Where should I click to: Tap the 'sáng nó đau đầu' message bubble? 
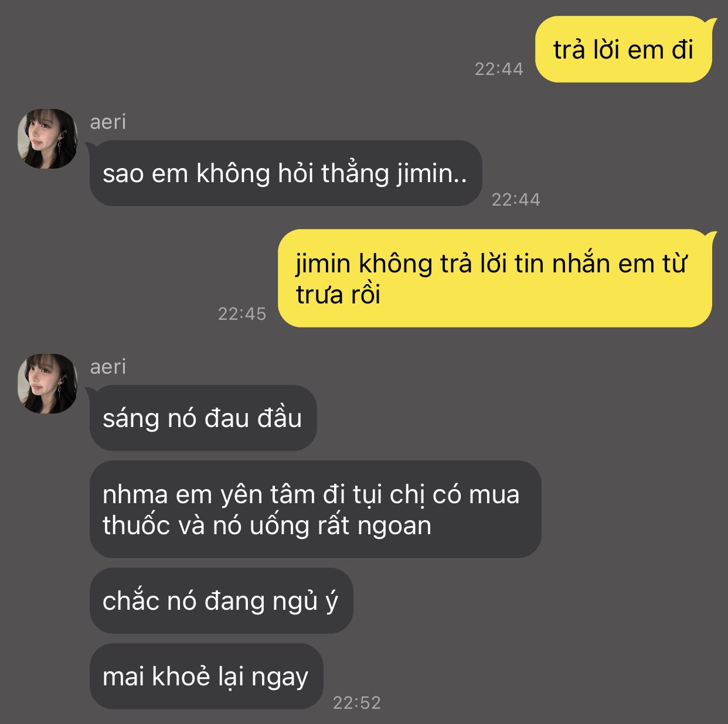[203, 418]
